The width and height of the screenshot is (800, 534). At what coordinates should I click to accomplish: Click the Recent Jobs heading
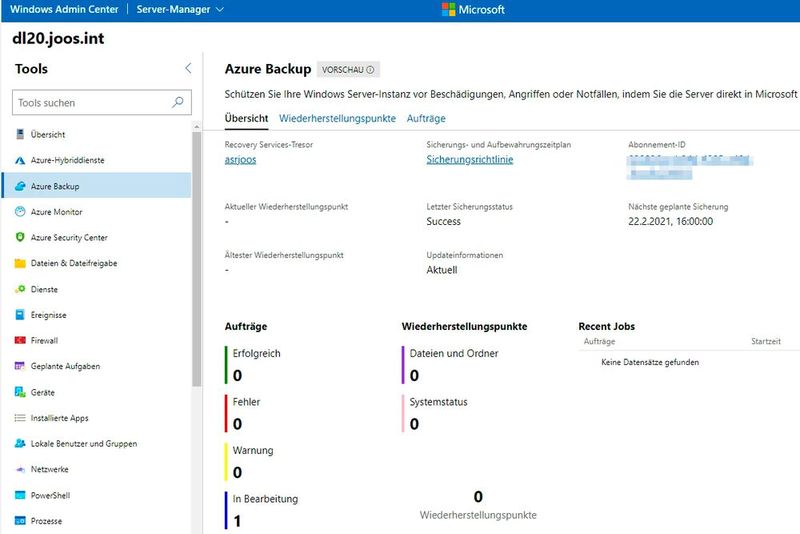tap(607, 326)
